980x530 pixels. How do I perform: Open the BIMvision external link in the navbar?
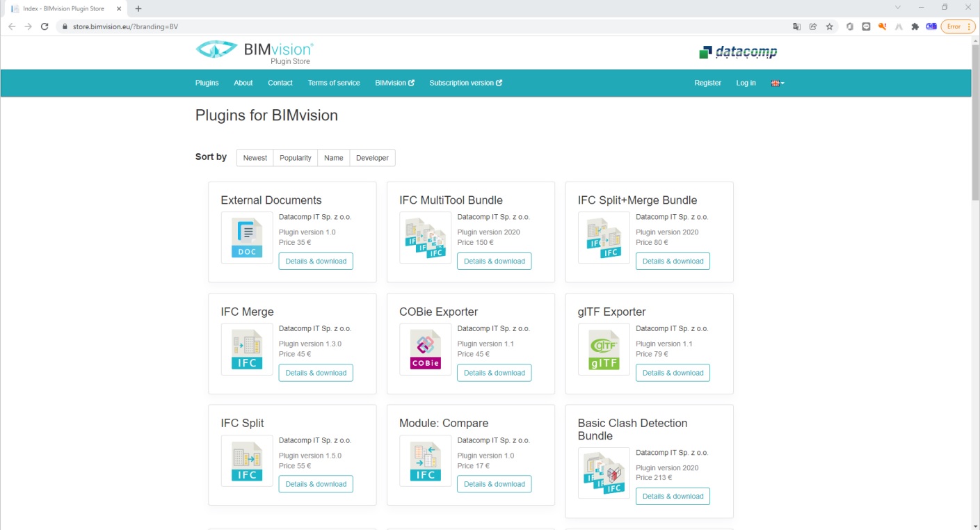394,83
